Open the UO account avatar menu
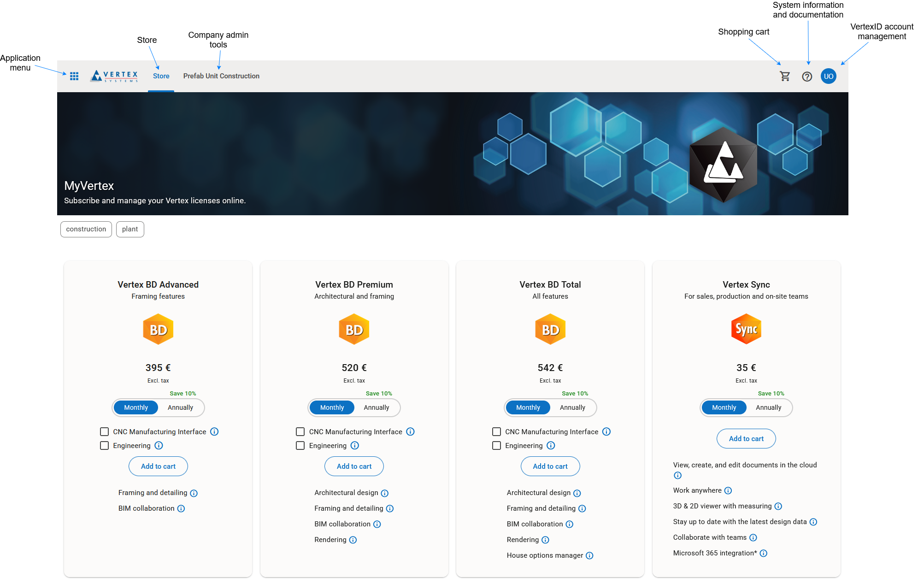 coord(829,76)
